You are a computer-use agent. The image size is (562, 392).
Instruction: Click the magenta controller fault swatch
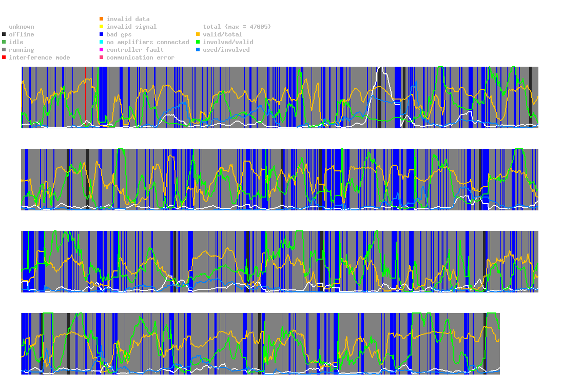click(102, 50)
